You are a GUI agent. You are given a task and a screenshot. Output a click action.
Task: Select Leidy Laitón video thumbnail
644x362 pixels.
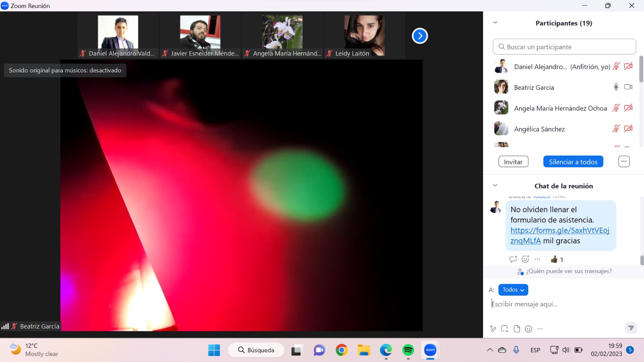[364, 36]
